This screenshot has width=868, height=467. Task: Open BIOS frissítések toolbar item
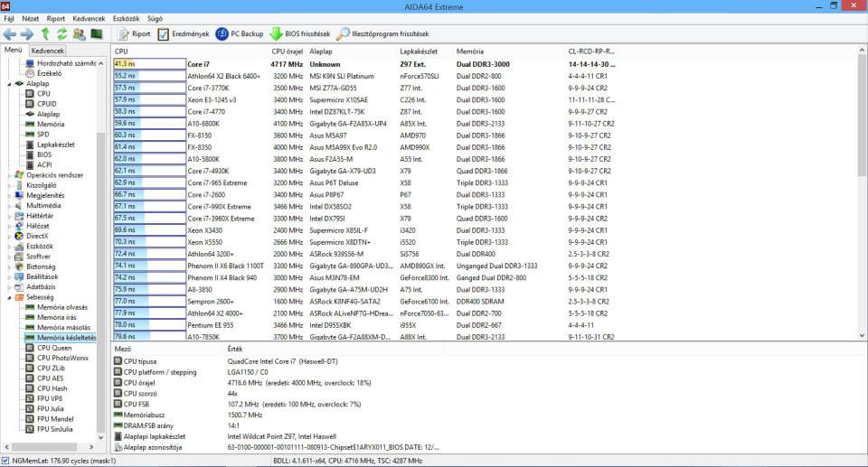pyautogui.click(x=299, y=34)
